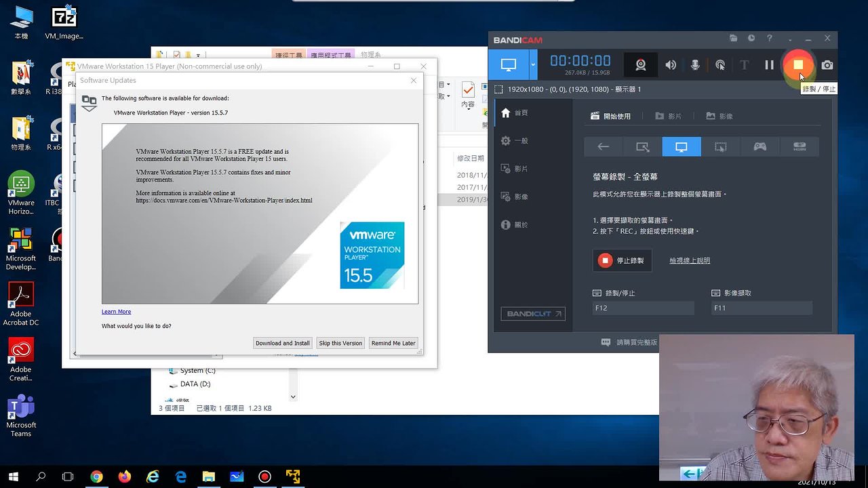Open Task View on the taskbar
The image size is (868, 488).
click(68, 476)
